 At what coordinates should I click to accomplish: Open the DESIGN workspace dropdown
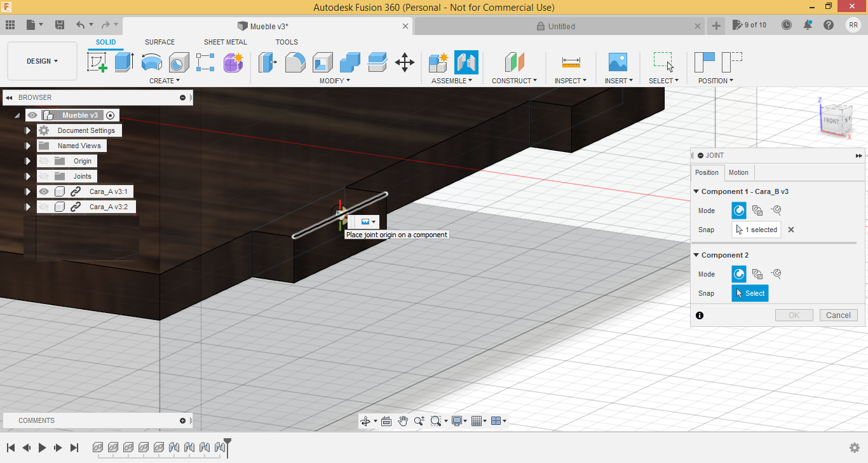pyautogui.click(x=42, y=61)
